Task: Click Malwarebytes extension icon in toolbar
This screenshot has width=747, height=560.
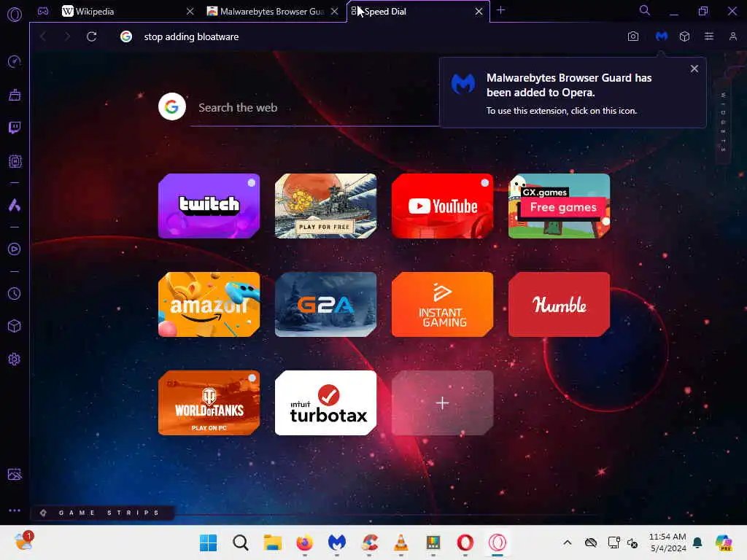Action: point(661,36)
